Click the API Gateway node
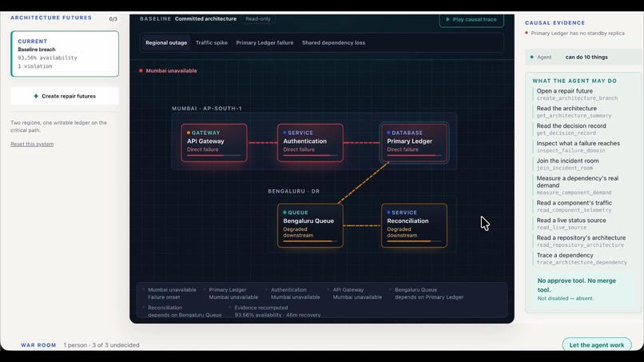644x362 pixels. 214,142
